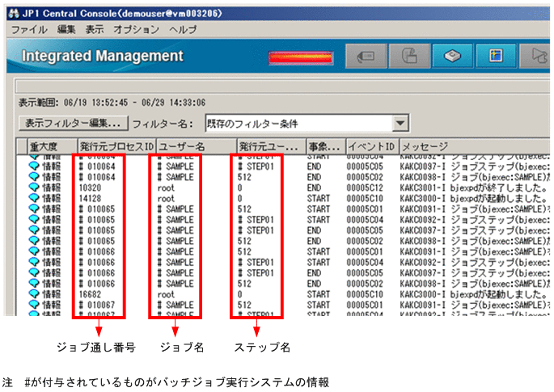The height and width of the screenshot is (392, 554).
Task: Click the KAKC3001-I bjexpdが終了しました message
Action: 474,188
